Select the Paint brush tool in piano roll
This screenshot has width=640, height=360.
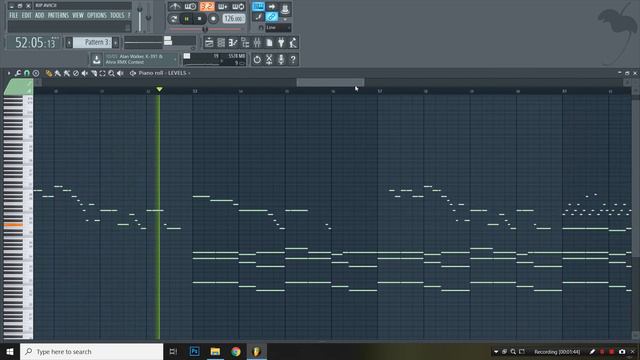click(58, 73)
